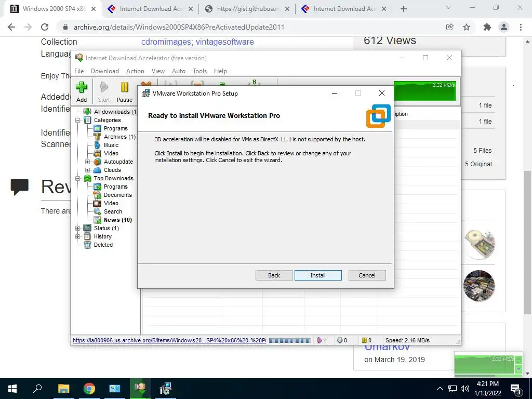Open the Help menu

tap(220, 71)
